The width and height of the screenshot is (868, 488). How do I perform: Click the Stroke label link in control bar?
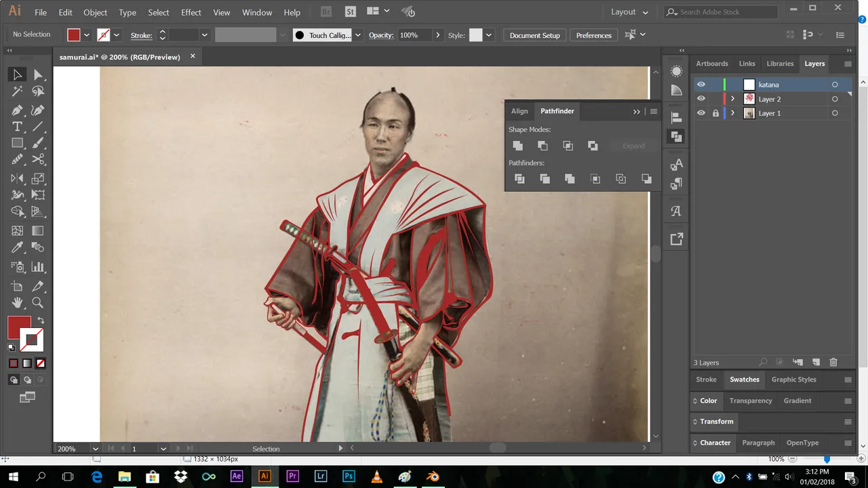(141, 35)
